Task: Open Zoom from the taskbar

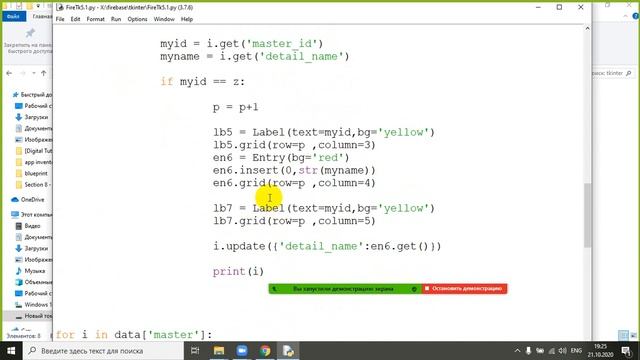Action: tap(242, 351)
